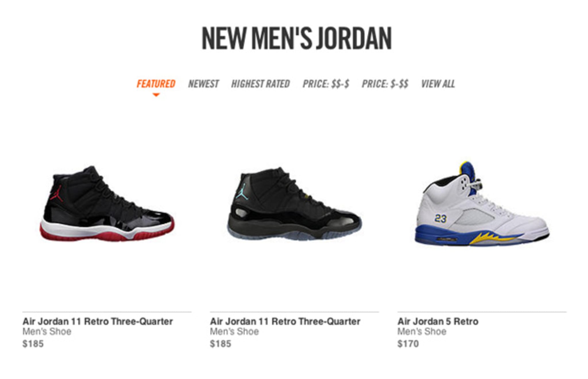Click Men's Shoe label under Air Jordan 5 Retro
The width and height of the screenshot is (588, 379).
[422, 332]
